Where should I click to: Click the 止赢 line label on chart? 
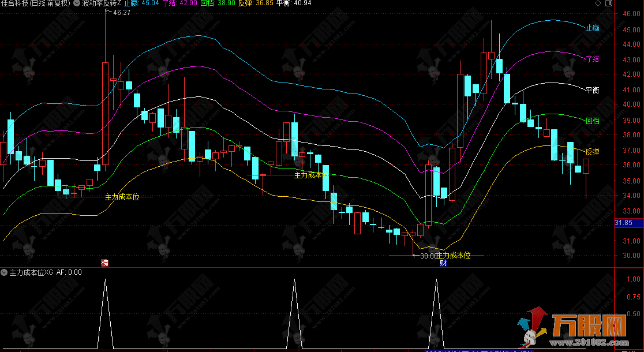tap(592, 27)
